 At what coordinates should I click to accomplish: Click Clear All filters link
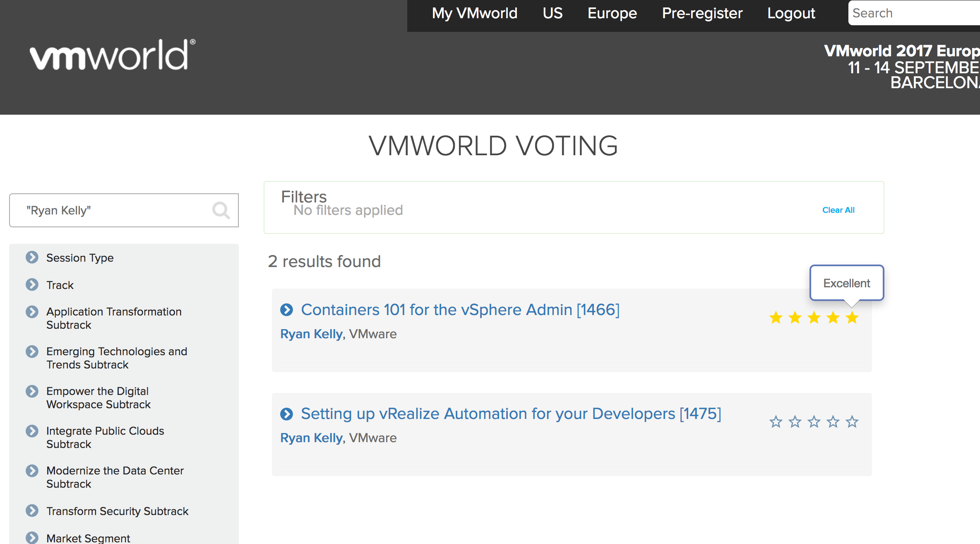(x=838, y=210)
